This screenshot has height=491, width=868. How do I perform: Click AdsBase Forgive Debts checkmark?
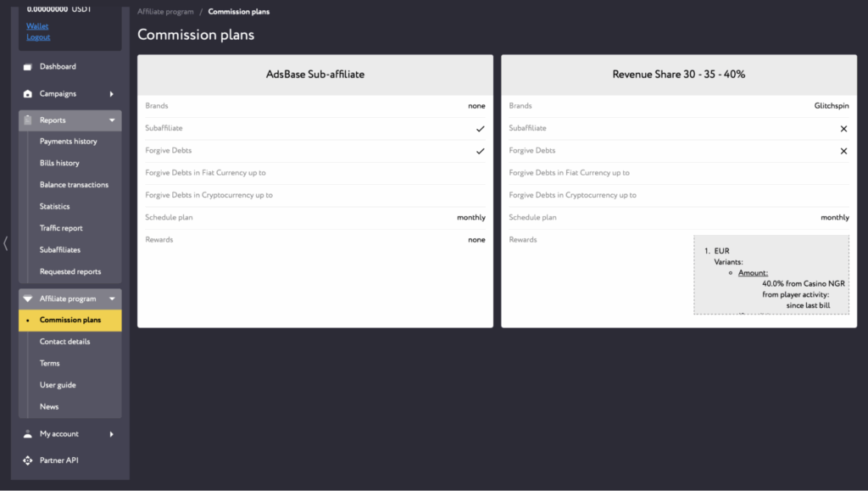pos(480,151)
